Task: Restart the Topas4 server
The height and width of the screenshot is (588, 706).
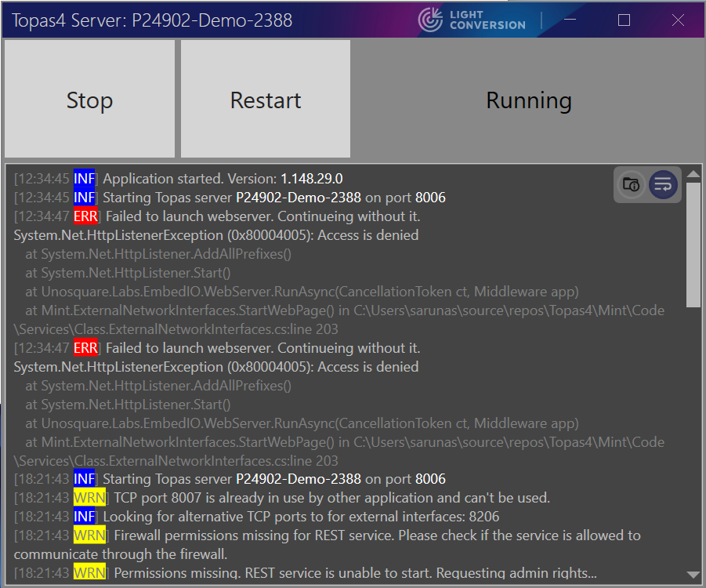Action: (266, 100)
